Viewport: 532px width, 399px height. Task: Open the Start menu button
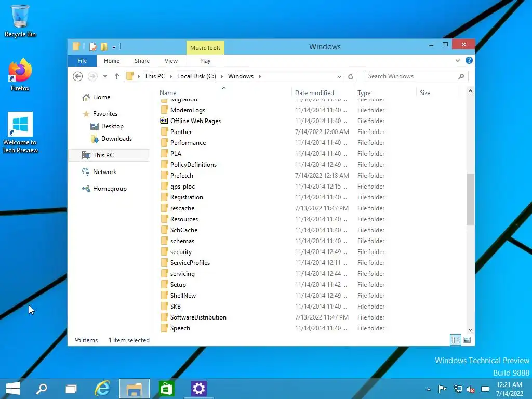coord(13,389)
